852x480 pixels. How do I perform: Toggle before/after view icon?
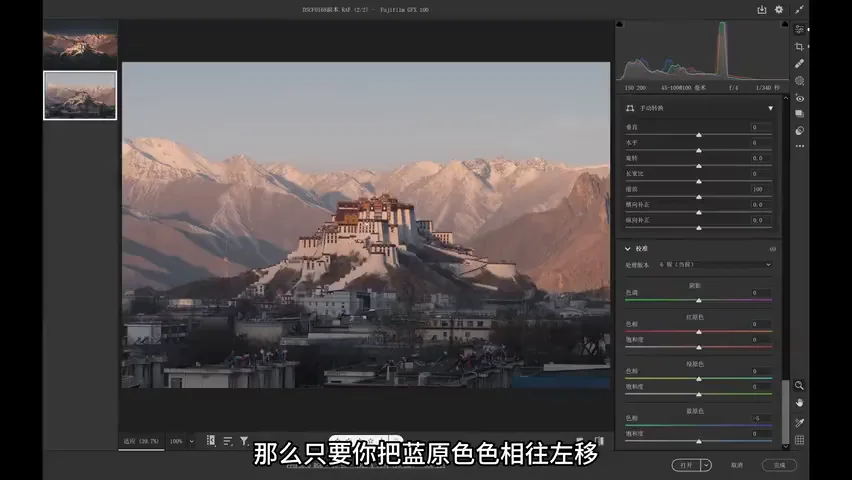click(599, 441)
